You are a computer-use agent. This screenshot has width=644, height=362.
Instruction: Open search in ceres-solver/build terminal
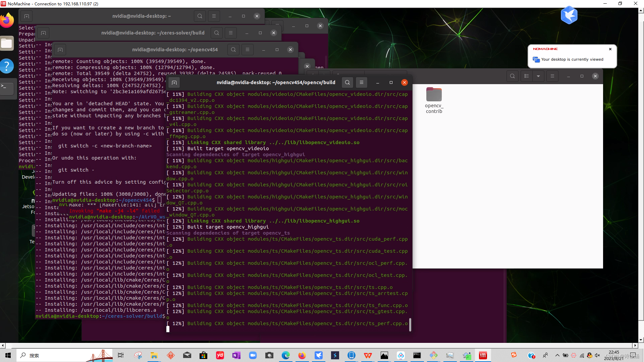[217, 33]
